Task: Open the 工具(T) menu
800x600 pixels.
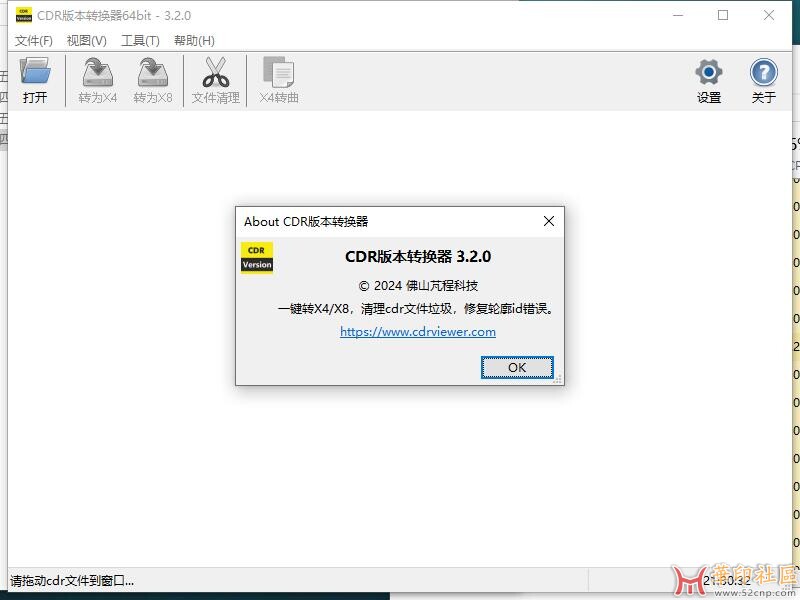Action: [140, 40]
